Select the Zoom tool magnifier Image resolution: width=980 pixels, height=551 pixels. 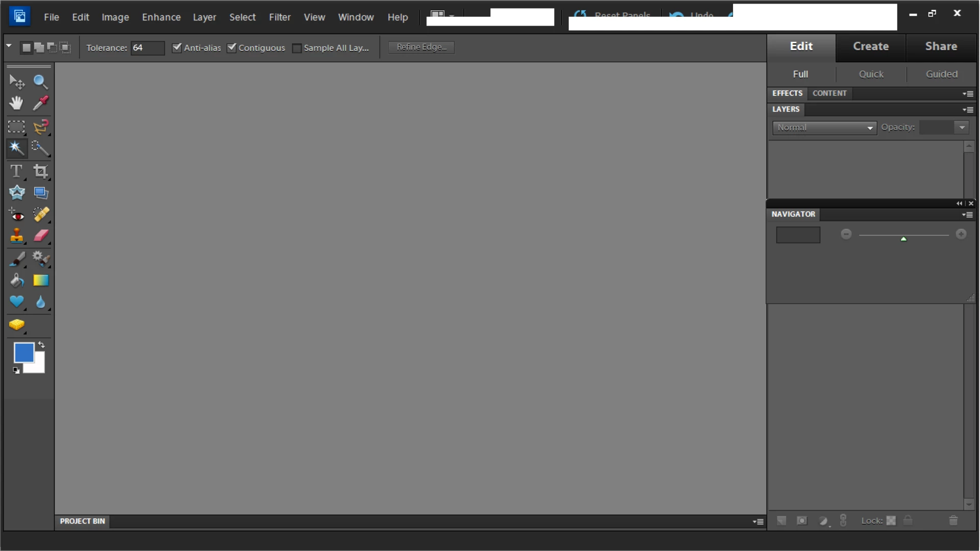(x=40, y=82)
